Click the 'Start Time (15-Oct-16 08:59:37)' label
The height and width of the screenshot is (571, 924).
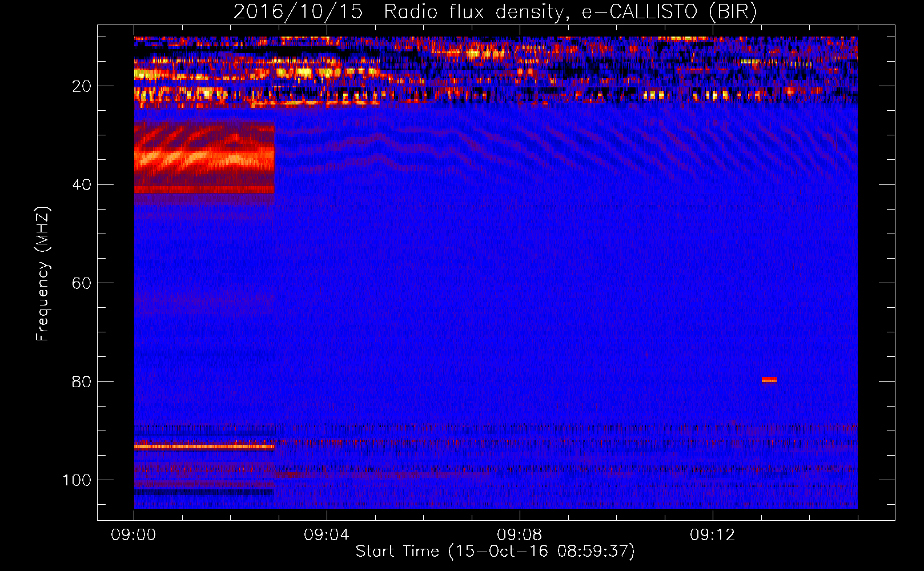pos(495,552)
